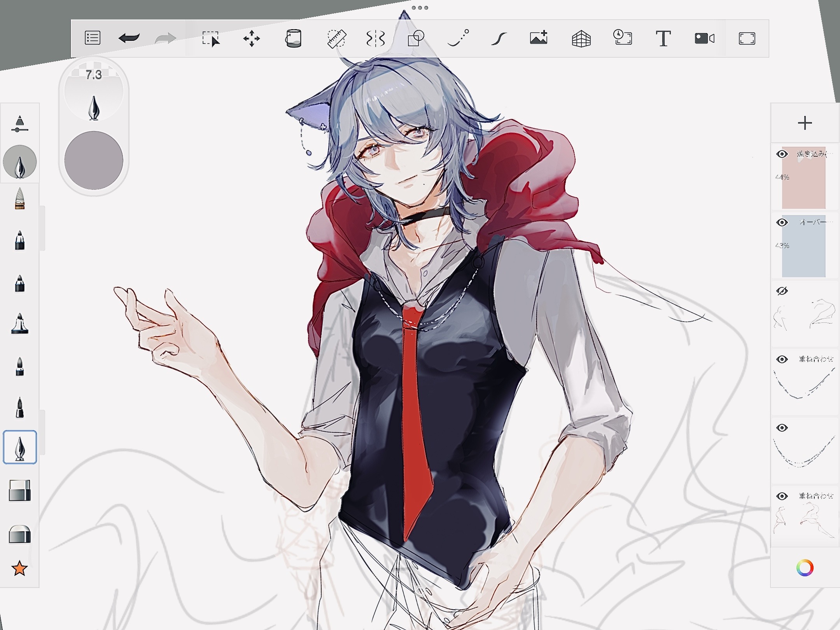
Task: Open the Ruler guides tool
Action: point(336,38)
